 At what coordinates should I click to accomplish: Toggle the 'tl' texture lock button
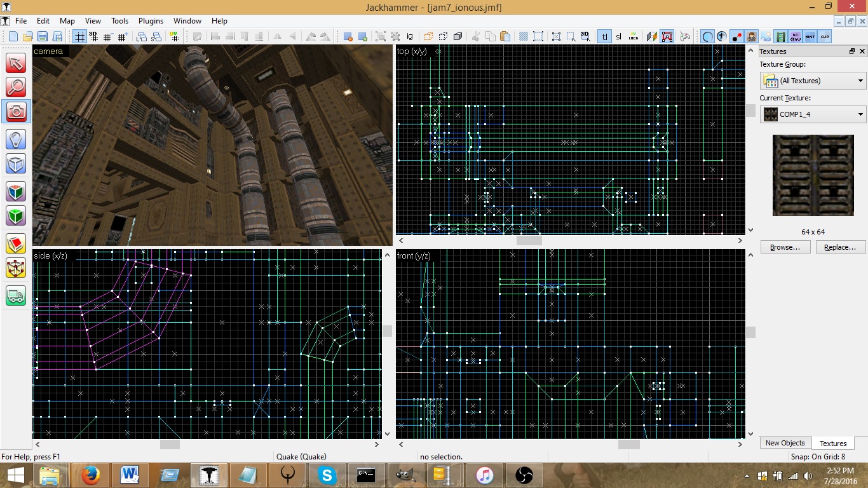604,36
